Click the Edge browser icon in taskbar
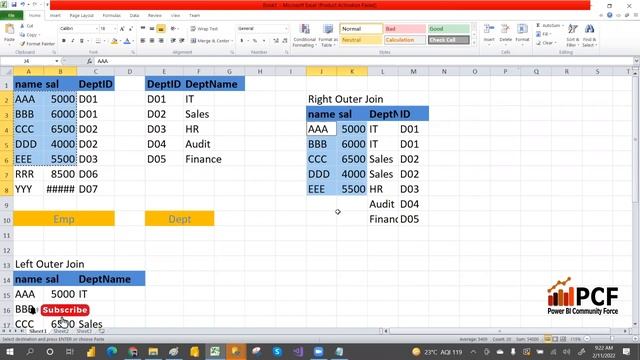 pos(111,351)
